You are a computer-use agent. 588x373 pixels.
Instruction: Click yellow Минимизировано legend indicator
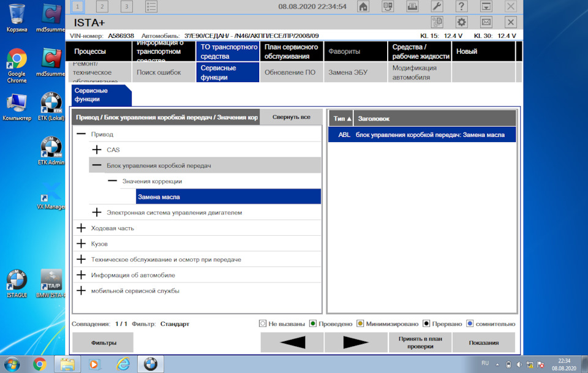point(360,323)
